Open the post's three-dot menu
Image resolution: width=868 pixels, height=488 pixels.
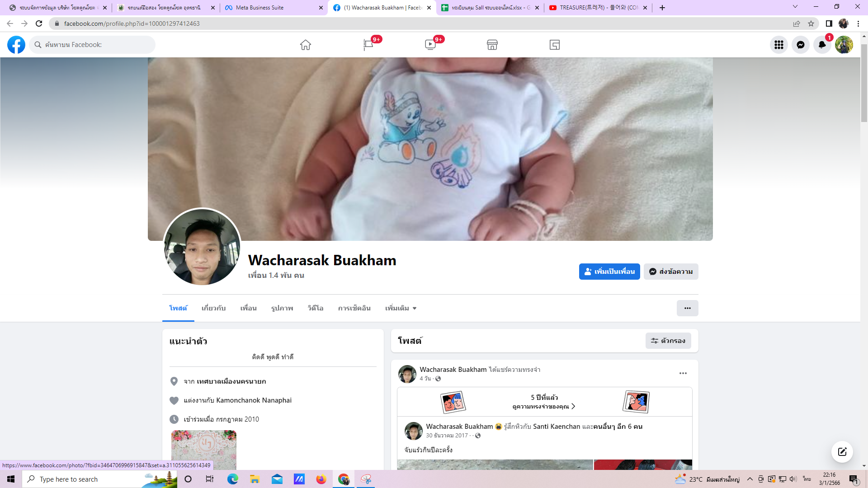point(683,373)
